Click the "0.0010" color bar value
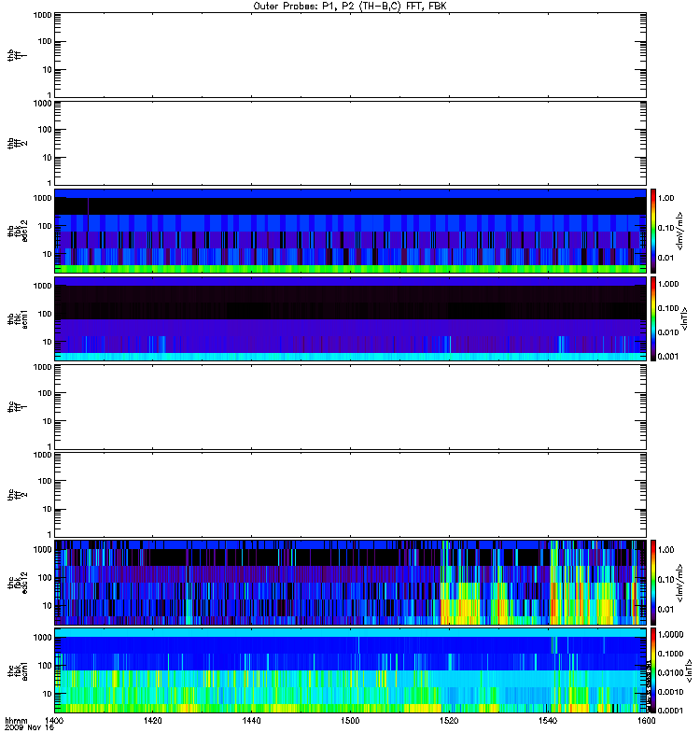700x747 pixels. [670, 692]
